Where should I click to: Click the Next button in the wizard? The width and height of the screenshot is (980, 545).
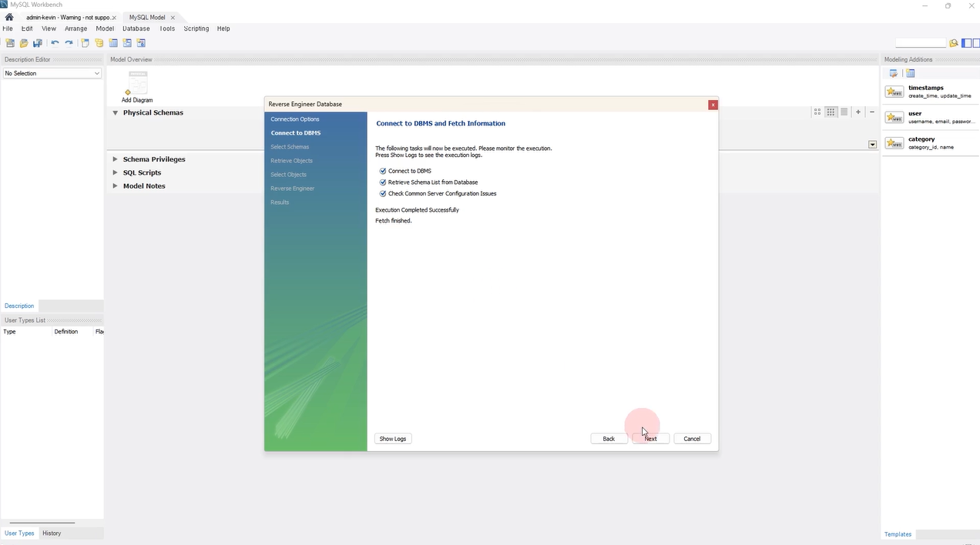[651, 439]
